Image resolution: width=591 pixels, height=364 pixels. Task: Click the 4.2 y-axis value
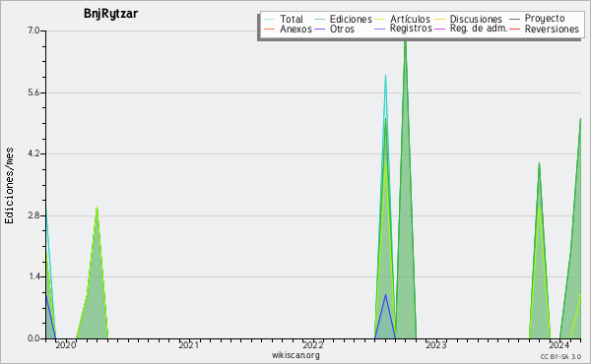tap(33, 153)
